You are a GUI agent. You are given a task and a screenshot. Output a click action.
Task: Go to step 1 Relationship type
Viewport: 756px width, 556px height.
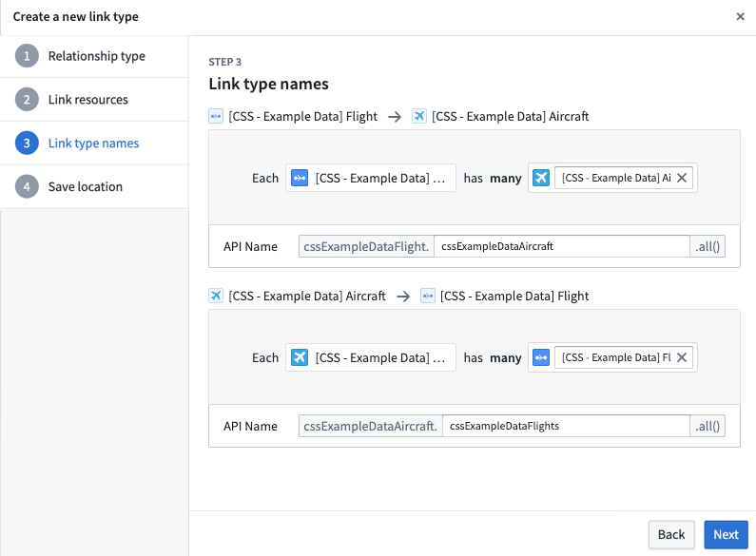[94, 56]
